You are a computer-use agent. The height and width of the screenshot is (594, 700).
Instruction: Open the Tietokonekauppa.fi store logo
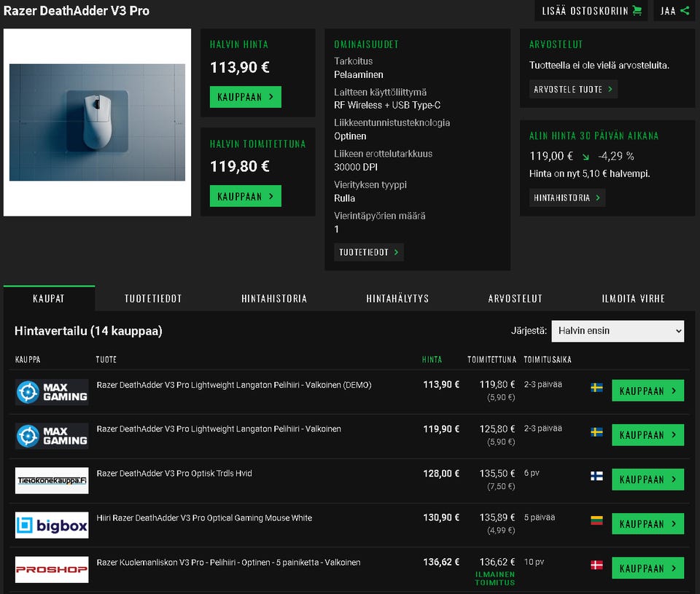[x=52, y=480]
